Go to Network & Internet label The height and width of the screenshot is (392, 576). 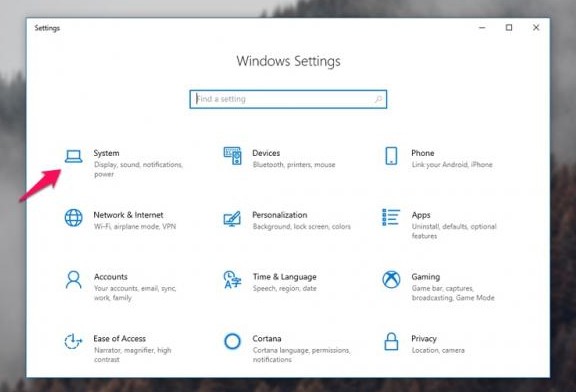pos(128,215)
